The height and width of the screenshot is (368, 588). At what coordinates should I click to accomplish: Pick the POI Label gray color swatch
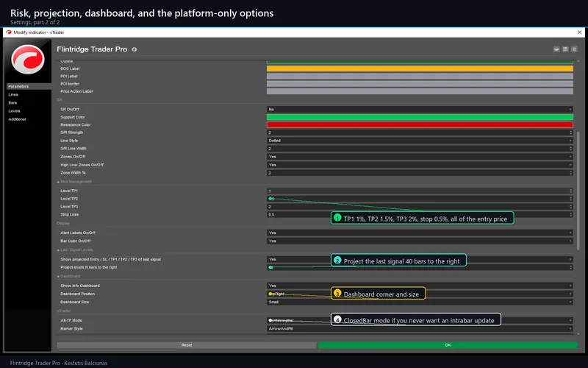click(420, 77)
